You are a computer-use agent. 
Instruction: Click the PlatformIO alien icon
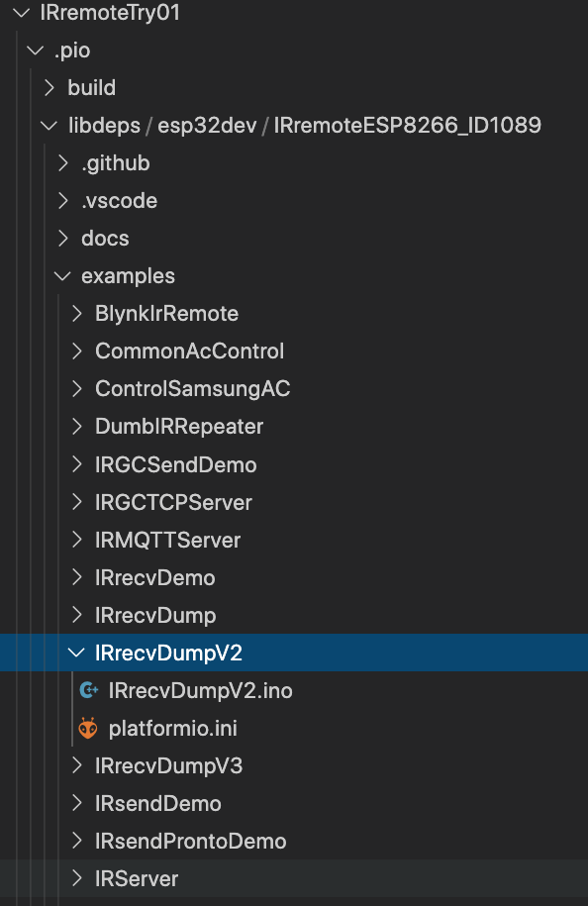88,728
